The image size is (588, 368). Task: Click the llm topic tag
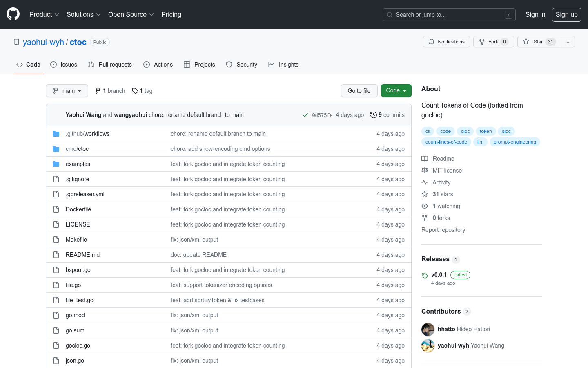tap(480, 142)
